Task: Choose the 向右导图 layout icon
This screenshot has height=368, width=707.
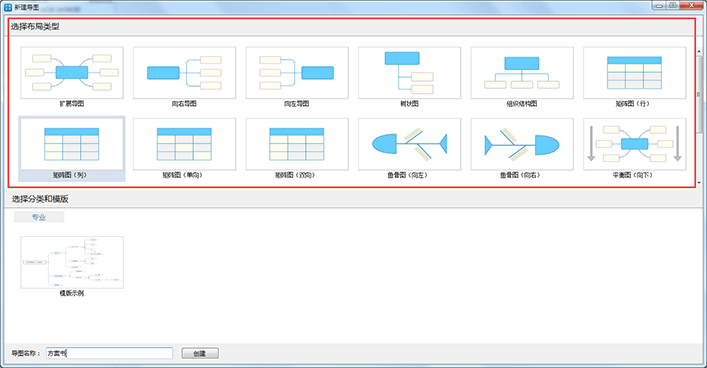Action: 184,73
